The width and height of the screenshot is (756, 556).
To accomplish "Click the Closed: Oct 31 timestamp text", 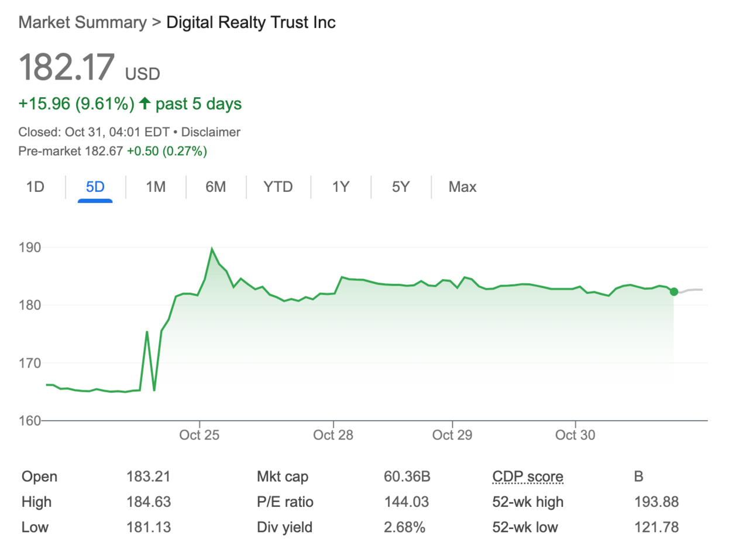I will (x=94, y=132).
